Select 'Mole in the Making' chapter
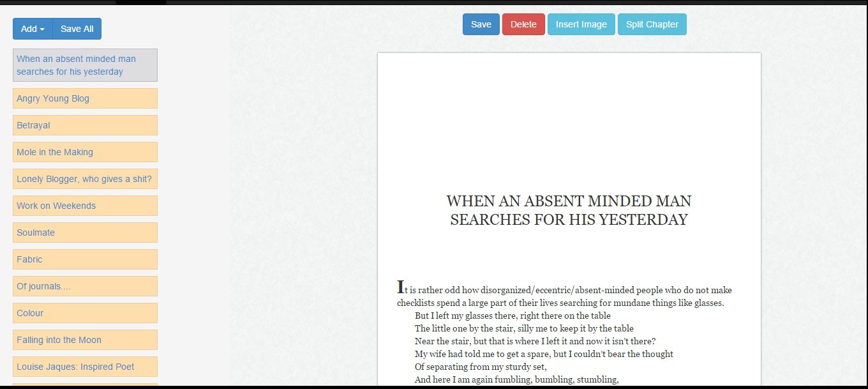Screen dimensions: 868x389 [x=85, y=152]
